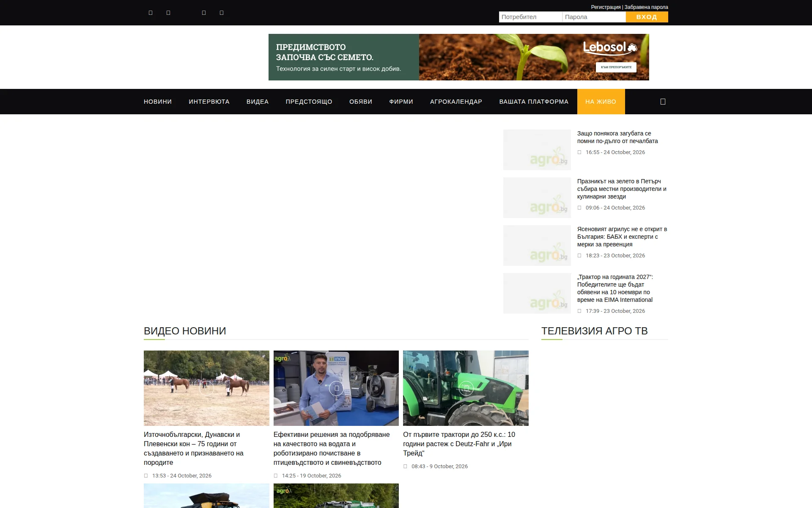Play the water quality solutions video play icon
812x508 pixels.
[x=336, y=388]
